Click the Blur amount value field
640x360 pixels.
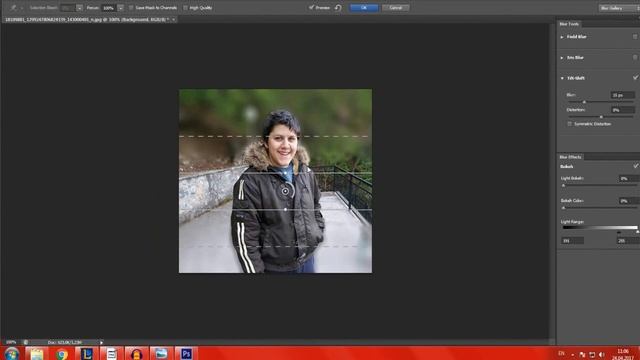(622, 95)
